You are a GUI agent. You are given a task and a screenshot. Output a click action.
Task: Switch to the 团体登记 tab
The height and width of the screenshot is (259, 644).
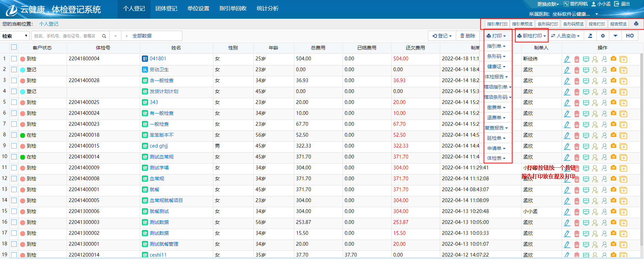pos(166,9)
